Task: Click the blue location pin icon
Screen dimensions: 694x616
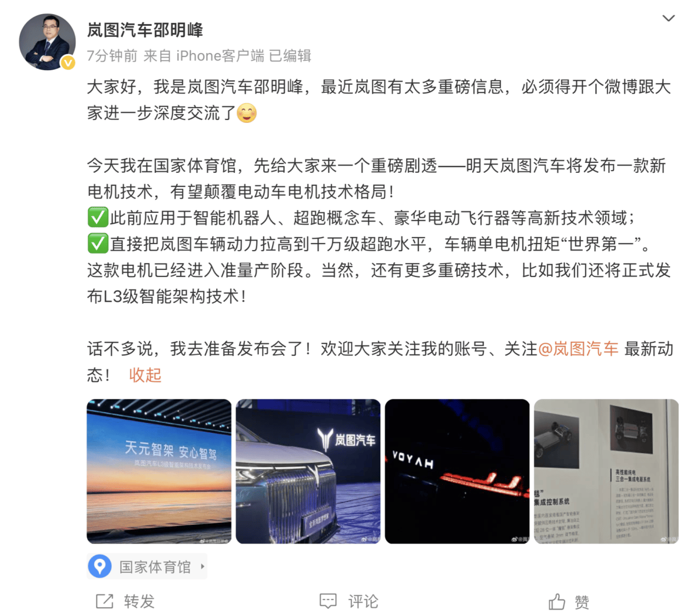Action: click(100, 566)
